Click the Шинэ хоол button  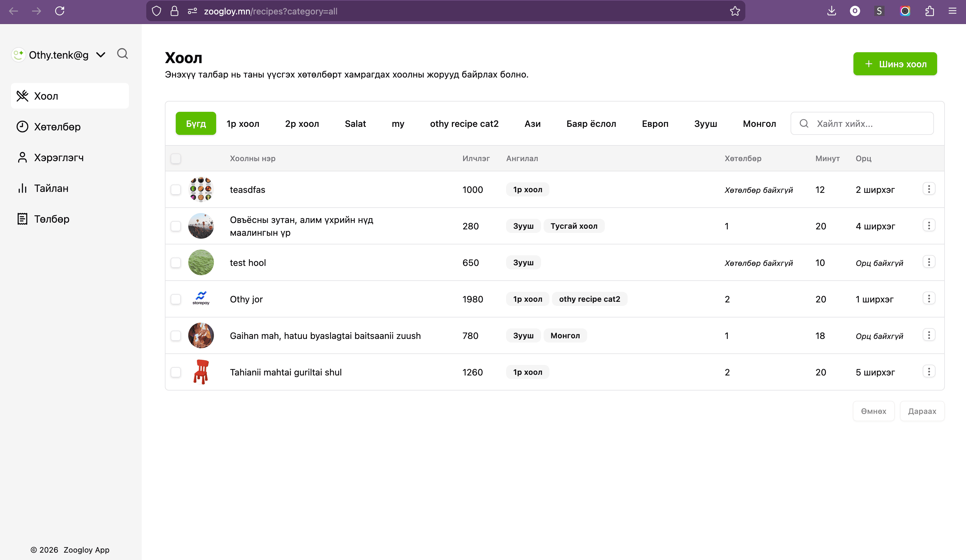(x=895, y=64)
